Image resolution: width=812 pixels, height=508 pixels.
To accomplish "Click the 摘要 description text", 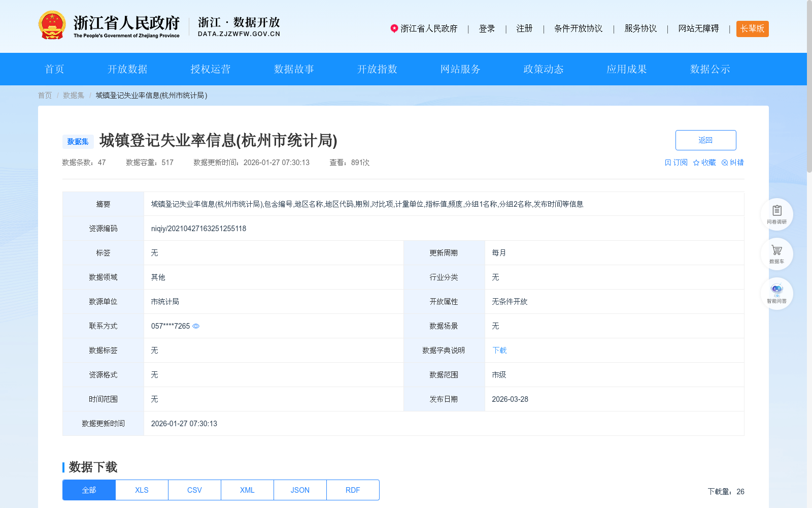I will click(x=367, y=204).
